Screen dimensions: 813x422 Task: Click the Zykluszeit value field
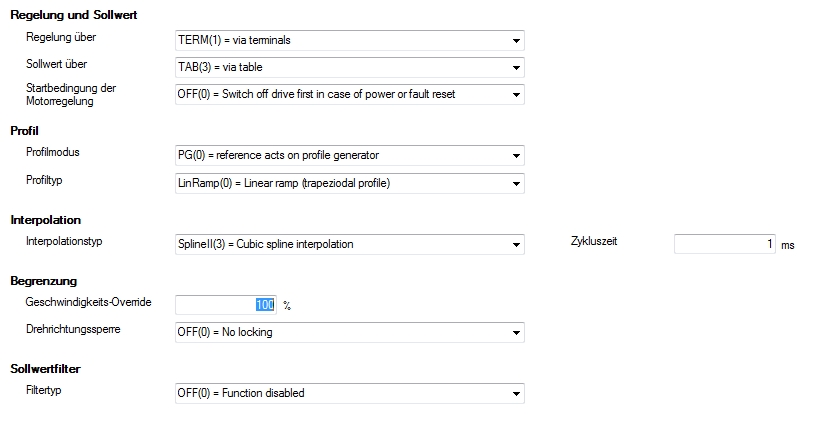(x=724, y=244)
